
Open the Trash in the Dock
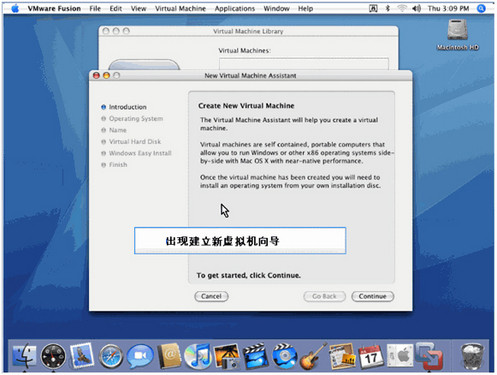472,357
